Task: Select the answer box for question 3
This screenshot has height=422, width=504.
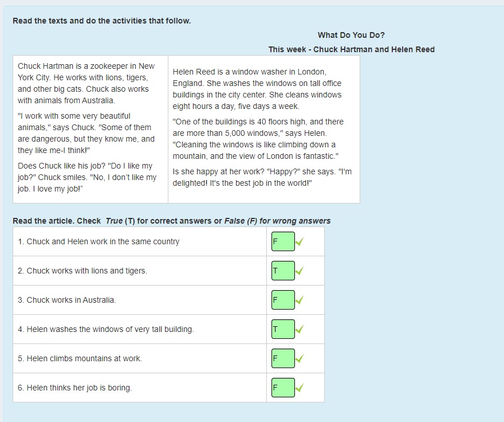Action: 283,300
